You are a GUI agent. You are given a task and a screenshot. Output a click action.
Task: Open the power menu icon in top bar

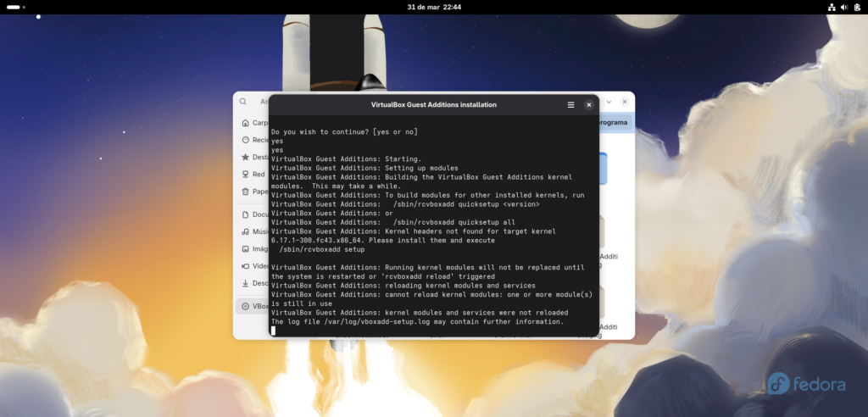(x=857, y=7)
